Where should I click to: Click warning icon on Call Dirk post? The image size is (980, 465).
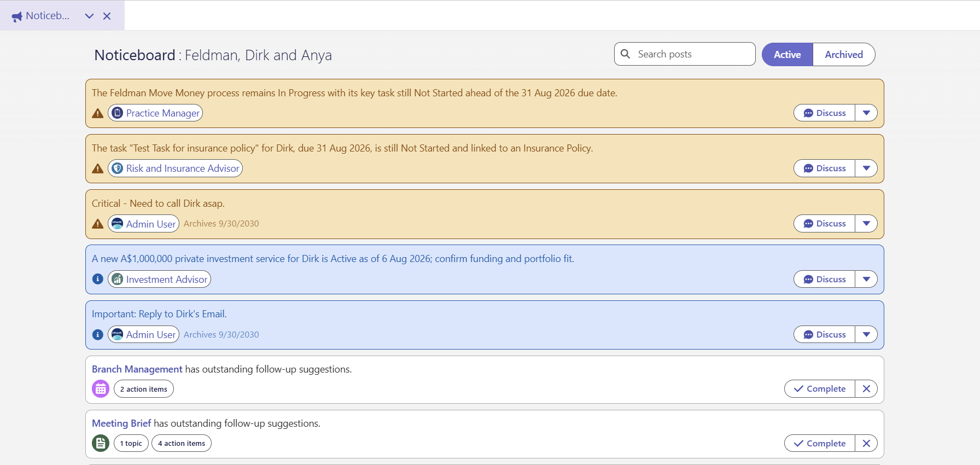[x=98, y=224]
